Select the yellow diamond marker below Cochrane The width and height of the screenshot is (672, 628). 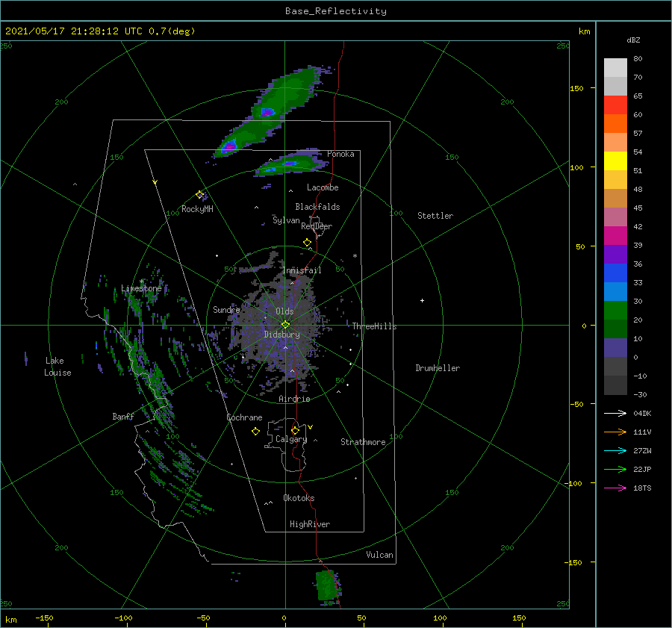255,432
